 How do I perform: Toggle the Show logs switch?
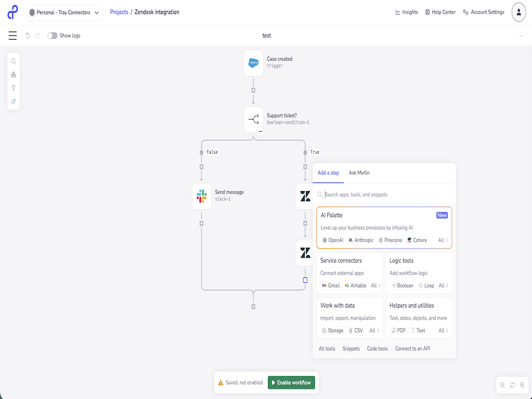pos(52,35)
